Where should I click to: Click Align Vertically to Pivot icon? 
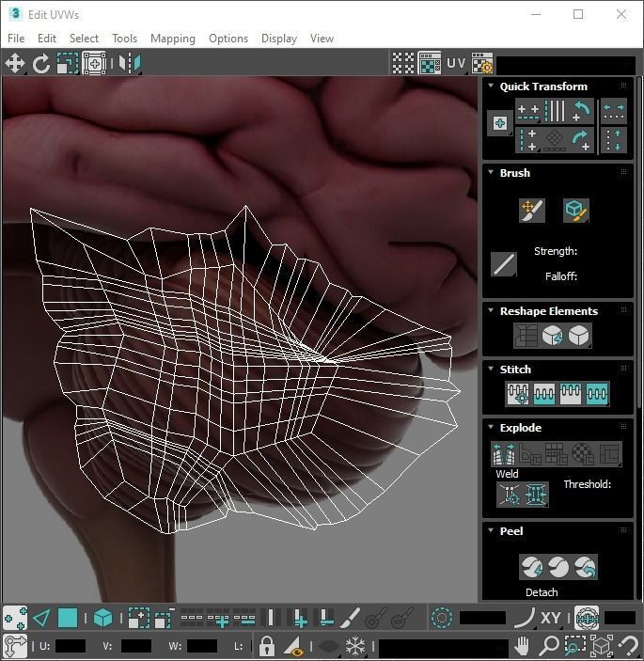[x=528, y=140]
